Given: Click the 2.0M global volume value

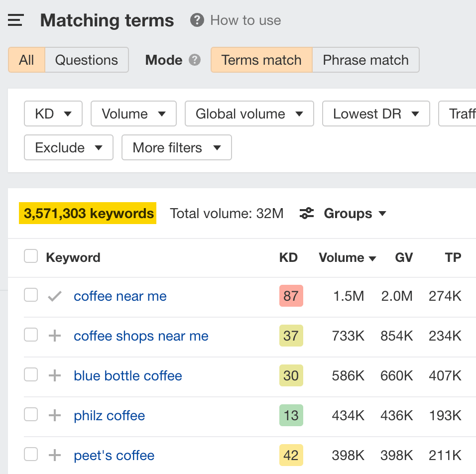Looking at the screenshot, I should point(397,296).
